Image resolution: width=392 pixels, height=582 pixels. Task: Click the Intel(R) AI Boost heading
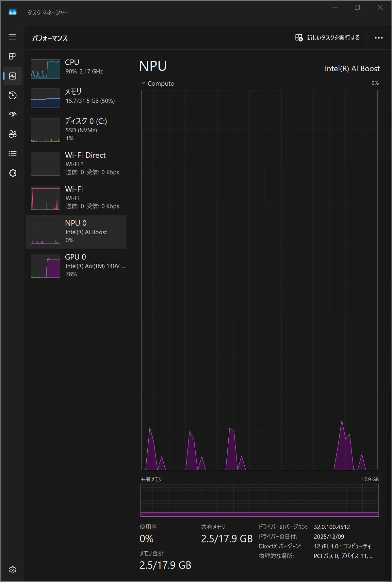tap(352, 69)
